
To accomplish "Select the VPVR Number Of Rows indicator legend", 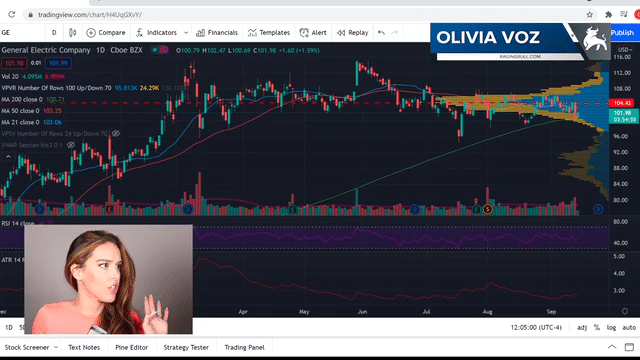I will 56,88.
